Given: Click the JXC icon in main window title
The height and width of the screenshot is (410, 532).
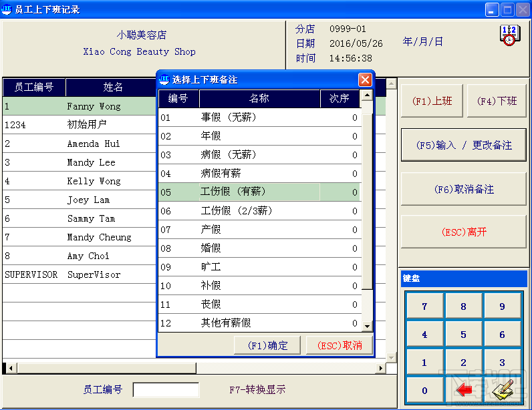Looking at the screenshot, I should (6, 9).
